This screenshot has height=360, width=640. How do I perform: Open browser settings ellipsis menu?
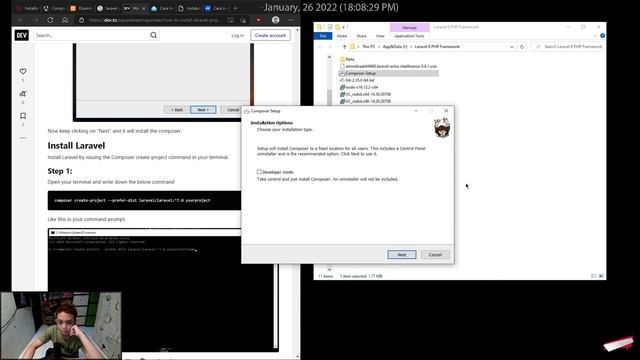[x=291, y=20]
